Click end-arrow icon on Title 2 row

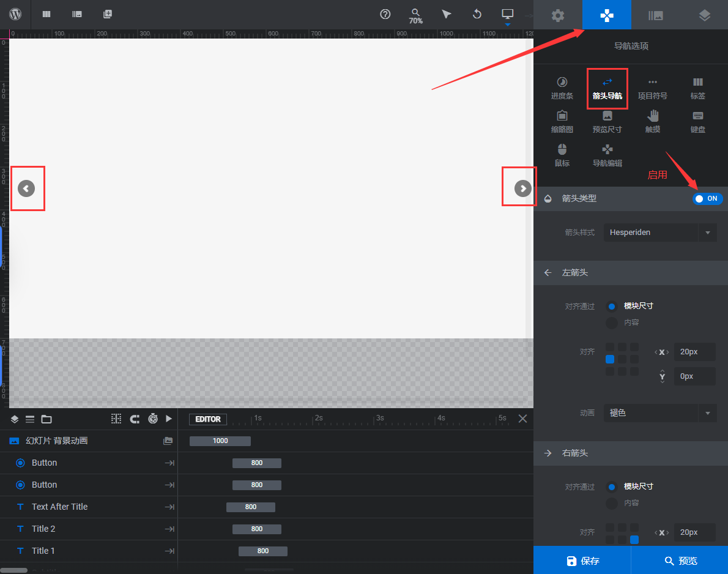(169, 529)
